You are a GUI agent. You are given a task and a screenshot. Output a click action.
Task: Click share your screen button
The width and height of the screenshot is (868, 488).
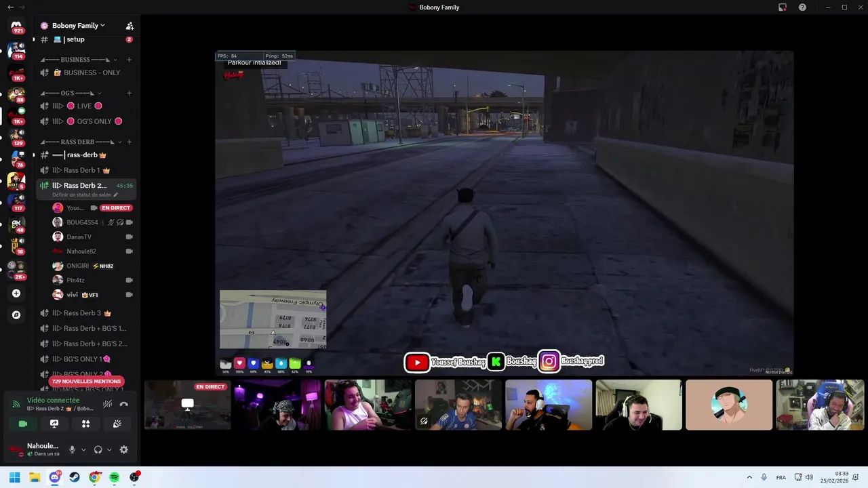click(x=54, y=424)
